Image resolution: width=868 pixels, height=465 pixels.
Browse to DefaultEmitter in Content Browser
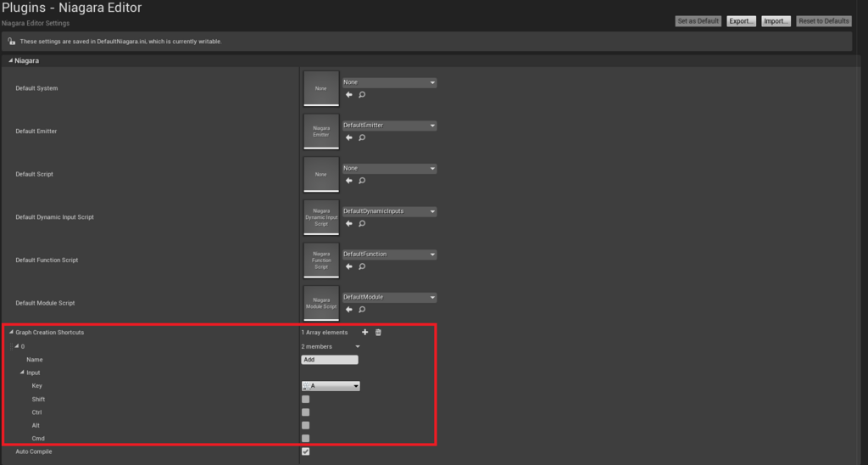click(362, 138)
